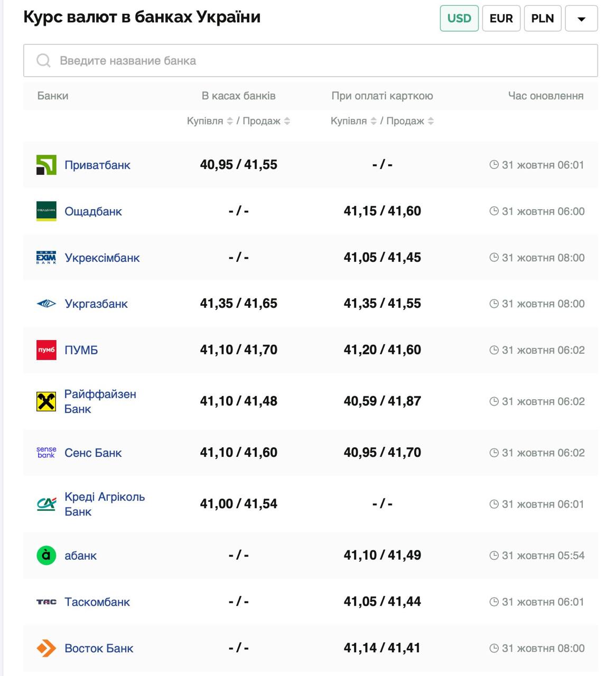Screen dimensions: 616x676
Task: Focus the bank name search field
Action: point(310,61)
